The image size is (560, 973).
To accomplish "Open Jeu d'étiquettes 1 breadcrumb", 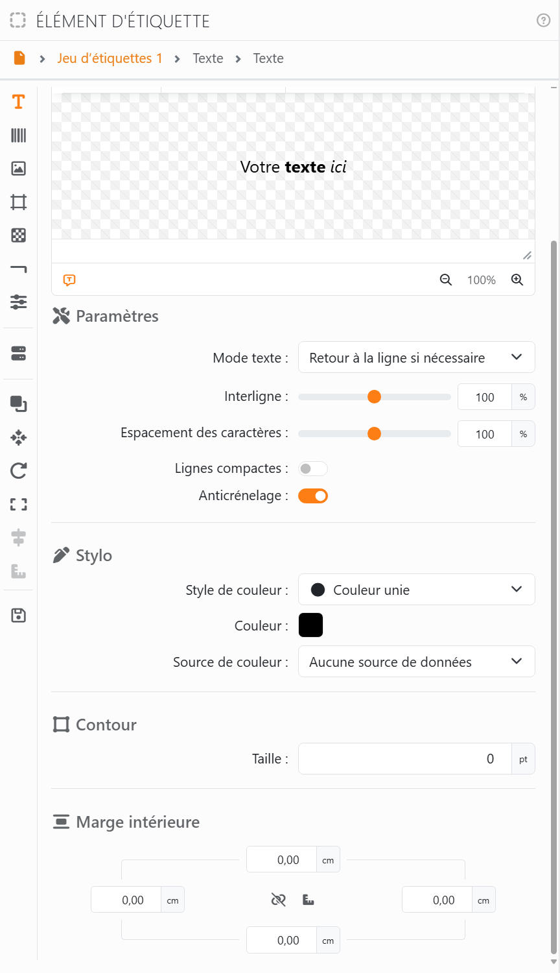I will pos(110,58).
